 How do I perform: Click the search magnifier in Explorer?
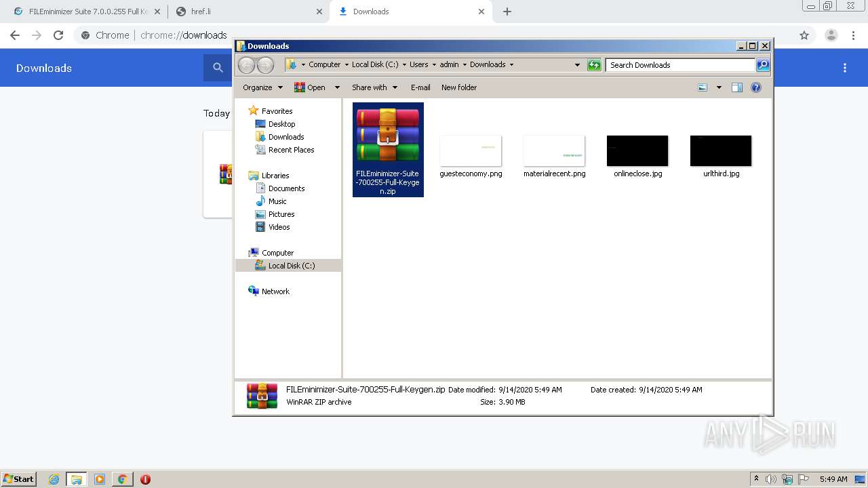coord(763,65)
